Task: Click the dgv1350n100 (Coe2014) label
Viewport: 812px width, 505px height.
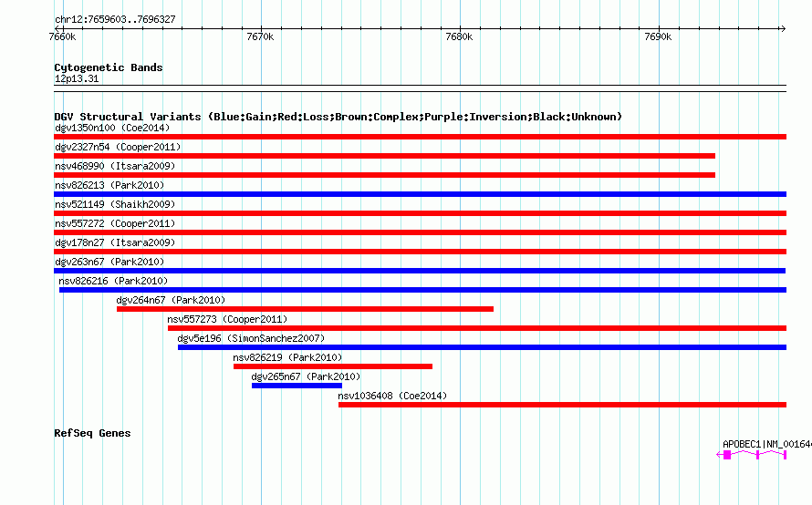Action: click(112, 128)
